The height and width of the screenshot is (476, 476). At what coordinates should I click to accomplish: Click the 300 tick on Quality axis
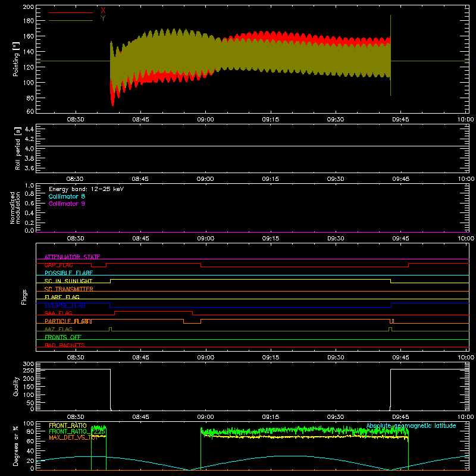pyautogui.click(x=29, y=364)
